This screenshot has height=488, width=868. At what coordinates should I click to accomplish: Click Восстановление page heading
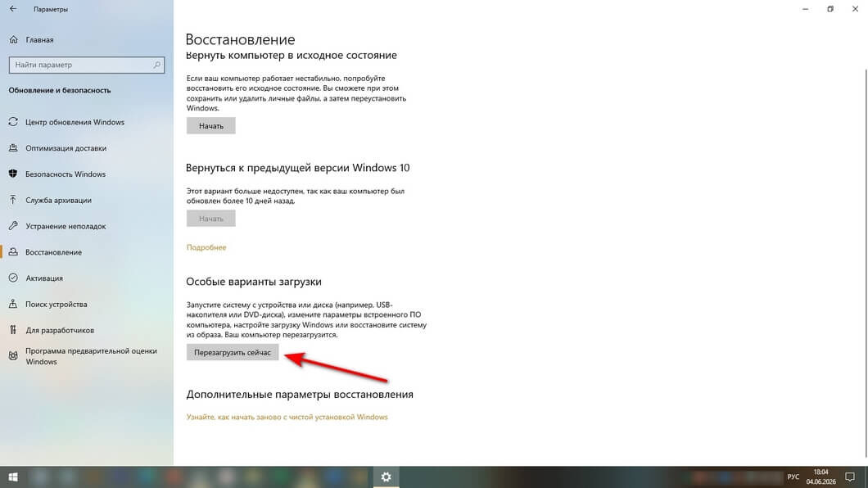tap(240, 39)
